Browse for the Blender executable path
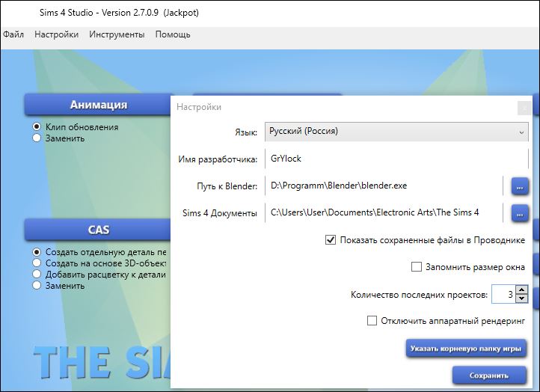The width and height of the screenshot is (540, 392). (520, 186)
